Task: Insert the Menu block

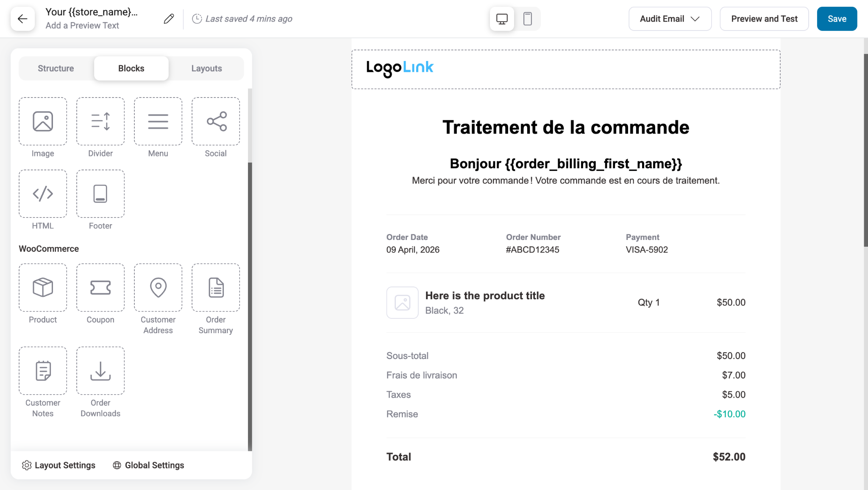Action: (x=158, y=121)
